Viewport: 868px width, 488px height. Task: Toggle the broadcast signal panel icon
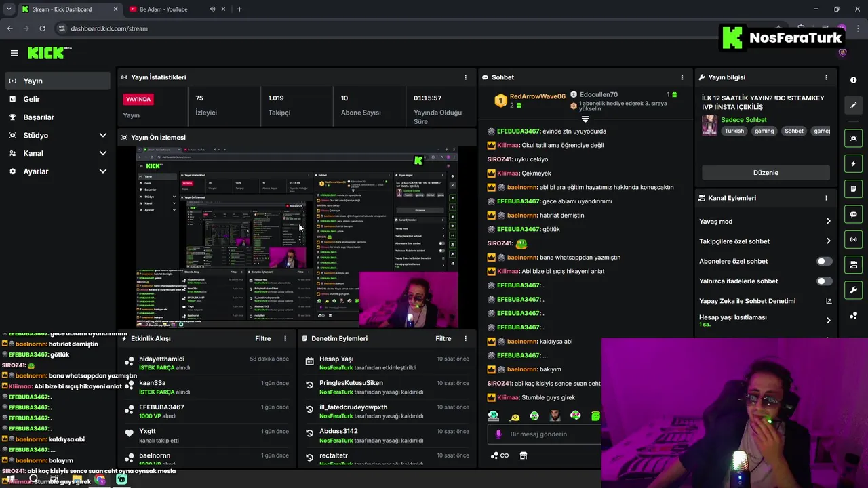click(853, 239)
